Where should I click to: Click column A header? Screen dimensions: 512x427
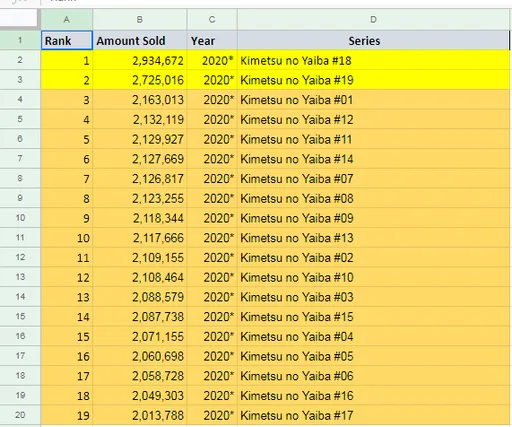67,19
